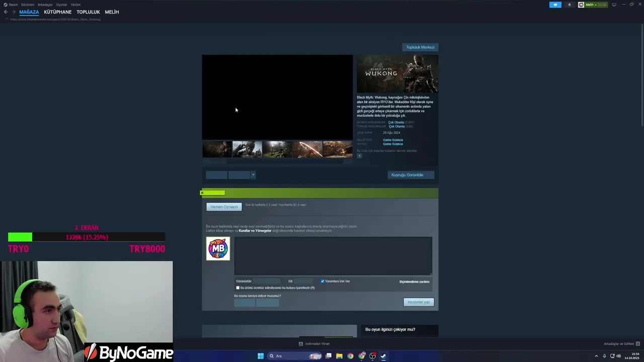This screenshot has height=362, width=644.
Task: Open wishlist dropdown arrow beside blurred buttons
Action: point(253,175)
